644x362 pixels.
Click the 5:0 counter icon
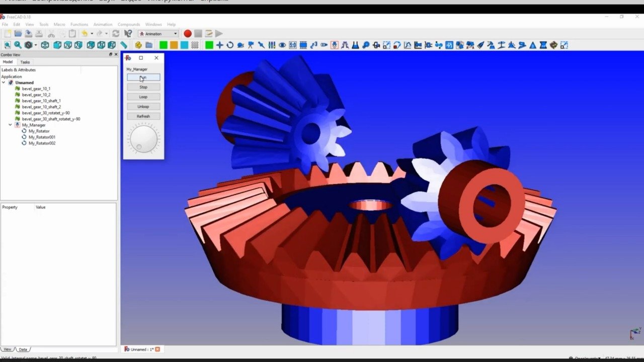coord(293,45)
